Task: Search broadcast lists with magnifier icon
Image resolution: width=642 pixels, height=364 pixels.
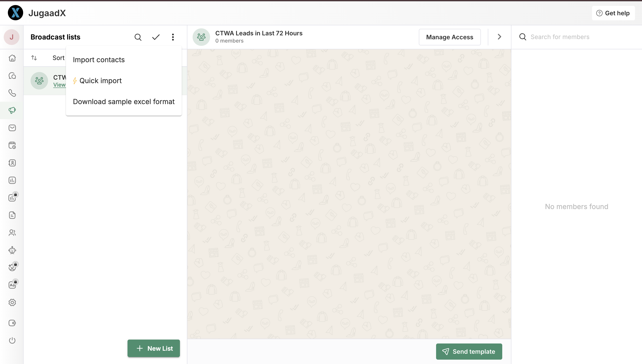Action: coord(138,37)
